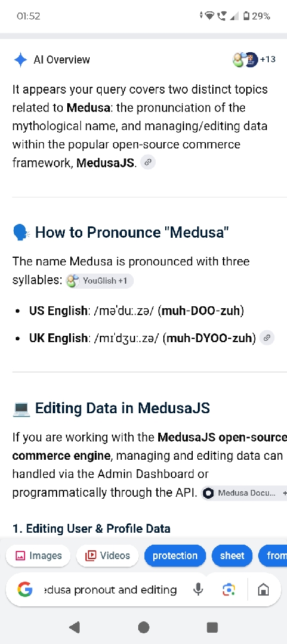Tap the Android home circle button
Screen dimensions: 287x644
(143, 627)
